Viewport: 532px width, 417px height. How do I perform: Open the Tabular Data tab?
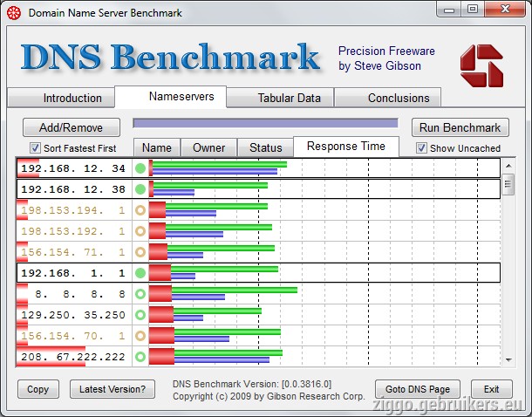pyautogui.click(x=280, y=98)
